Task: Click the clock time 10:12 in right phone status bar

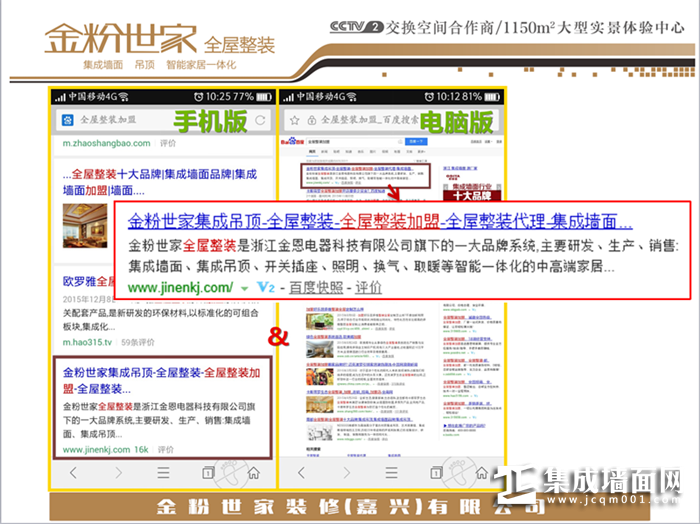Action: pos(449,96)
